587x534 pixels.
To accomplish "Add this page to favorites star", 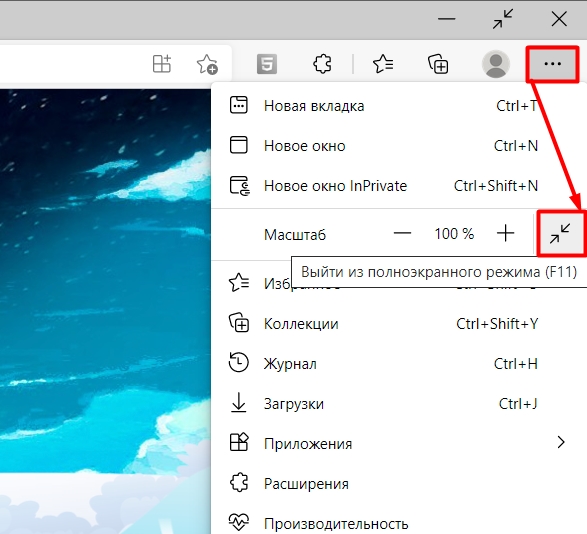I will coord(207,64).
